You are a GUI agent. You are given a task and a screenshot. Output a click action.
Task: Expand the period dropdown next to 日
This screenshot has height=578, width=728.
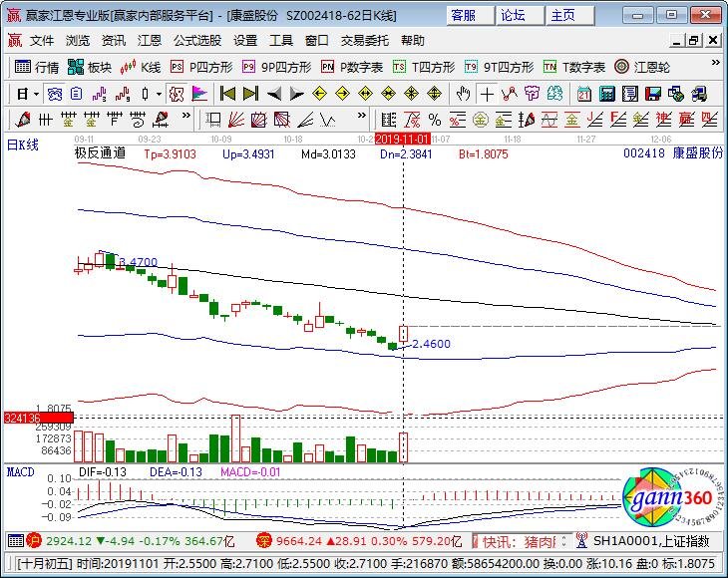click(x=36, y=94)
